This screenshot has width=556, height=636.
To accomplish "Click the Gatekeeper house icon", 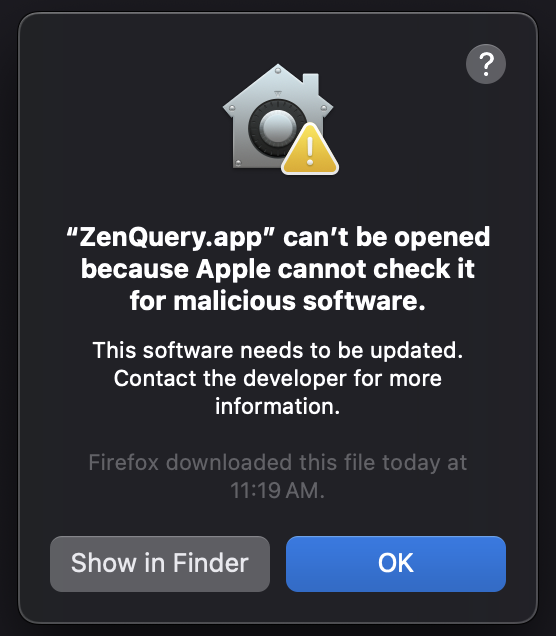I will point(280,119).
